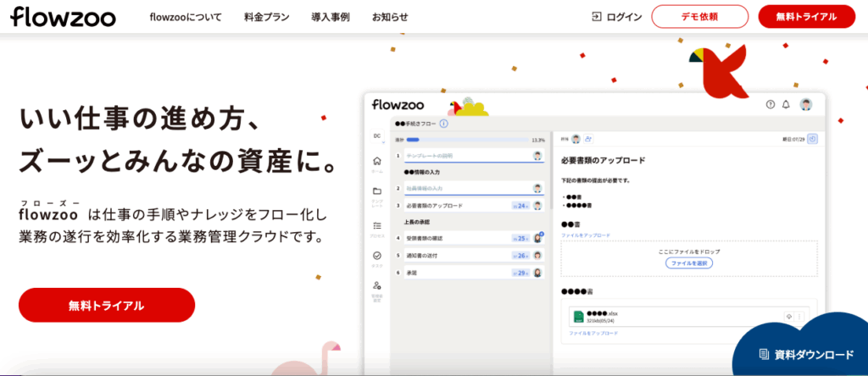Click the avatar on the 通知書の送付 row

(537, 256)
